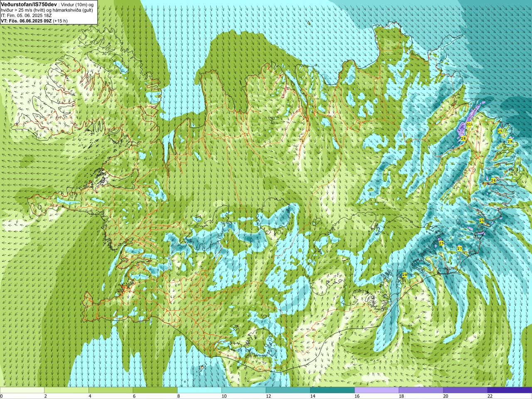Click the legend scale number 6

(134, 396)
